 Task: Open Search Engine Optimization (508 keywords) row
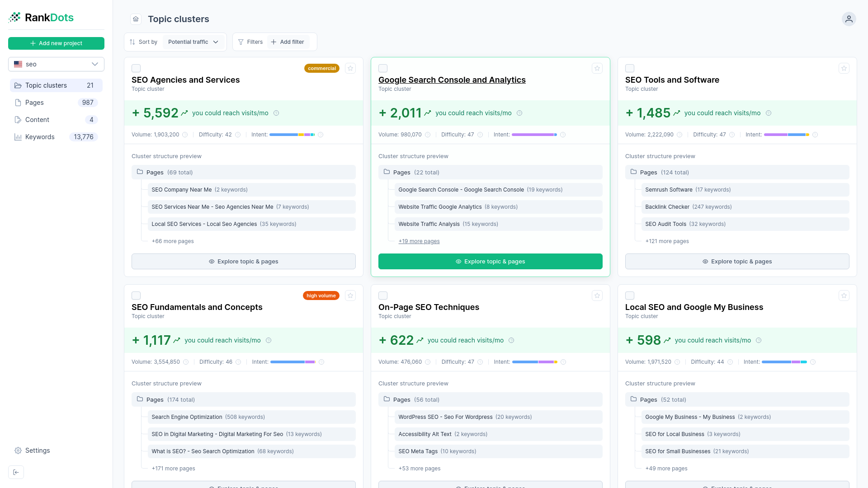251,417
